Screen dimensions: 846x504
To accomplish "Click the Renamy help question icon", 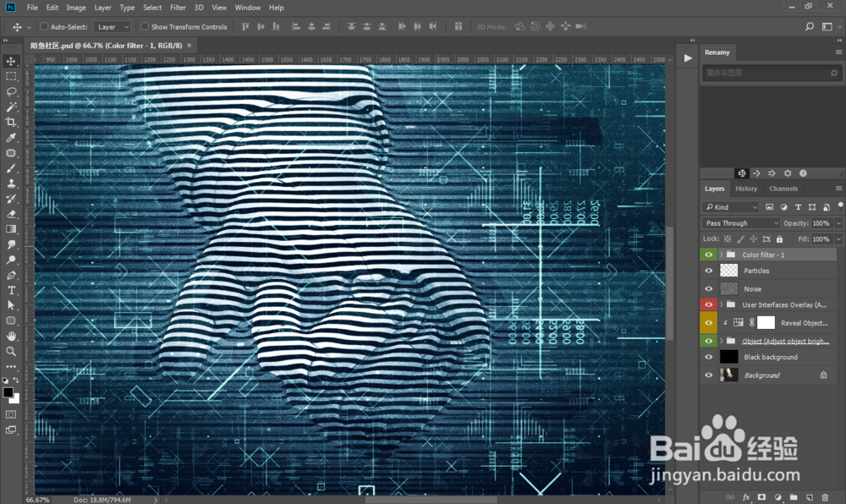I will pos(803,173).
